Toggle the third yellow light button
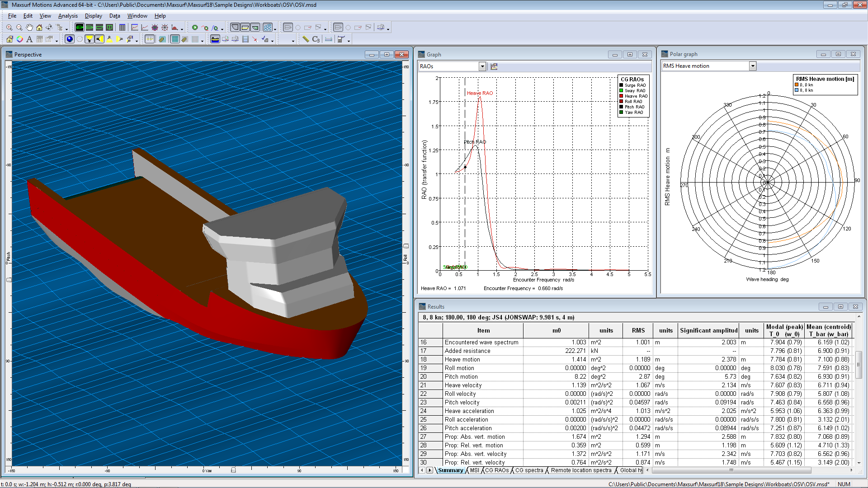The height and width of the screenshot is (488, 868). (x=109, y=39)
